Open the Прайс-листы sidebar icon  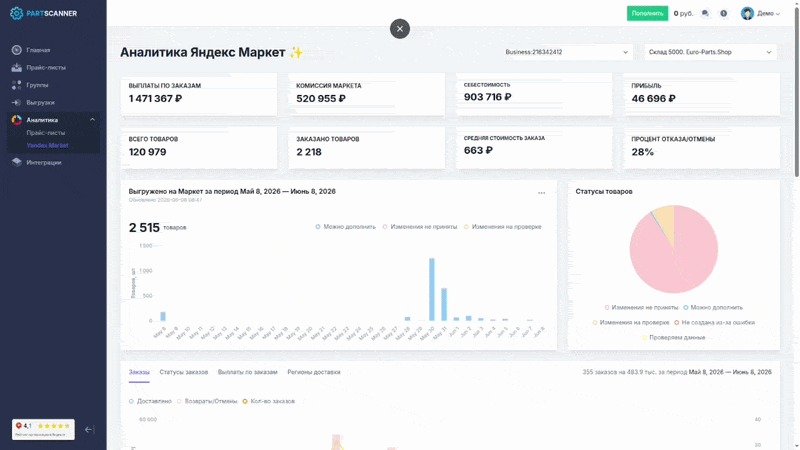(17, 67)
